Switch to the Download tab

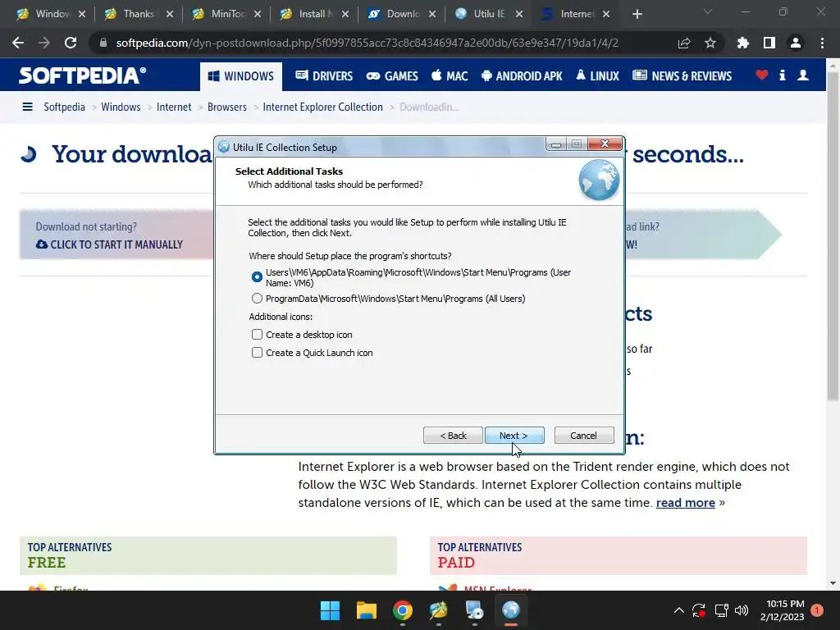tap(403, 14)
